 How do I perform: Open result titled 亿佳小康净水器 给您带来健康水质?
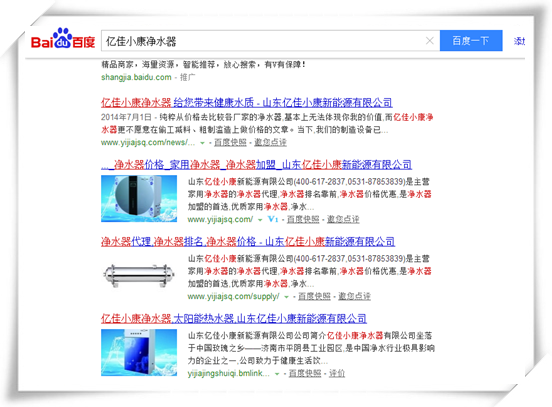point(246,103)
